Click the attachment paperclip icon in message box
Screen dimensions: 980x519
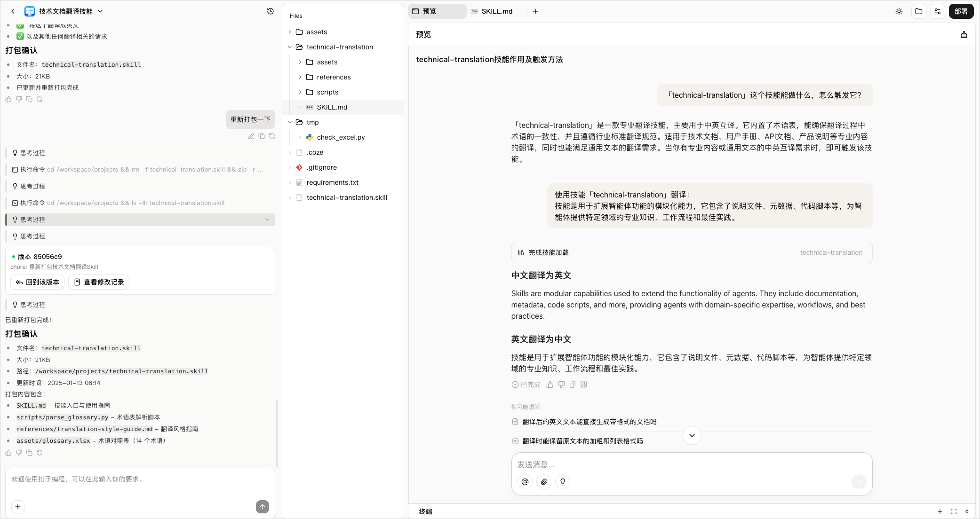coord(544,482)
